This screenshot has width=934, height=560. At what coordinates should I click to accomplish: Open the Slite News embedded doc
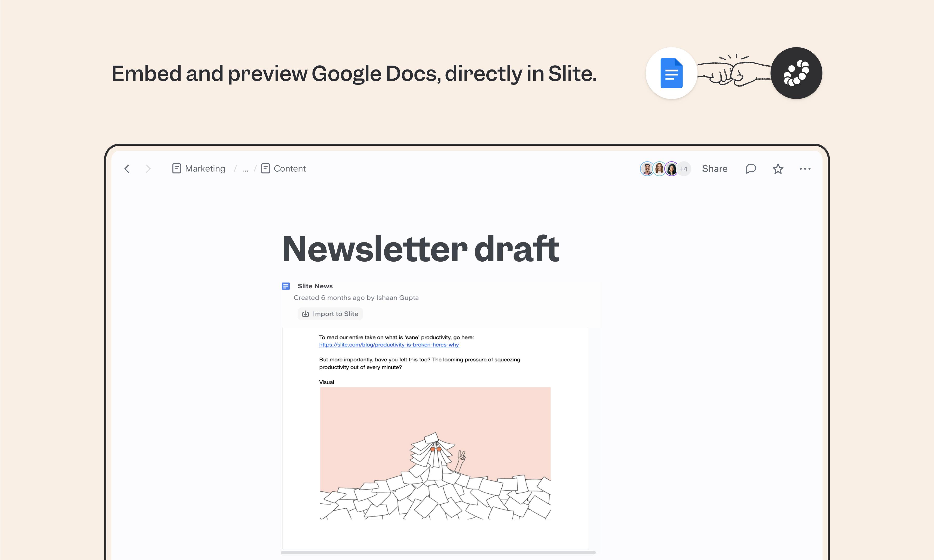(315, 286)
